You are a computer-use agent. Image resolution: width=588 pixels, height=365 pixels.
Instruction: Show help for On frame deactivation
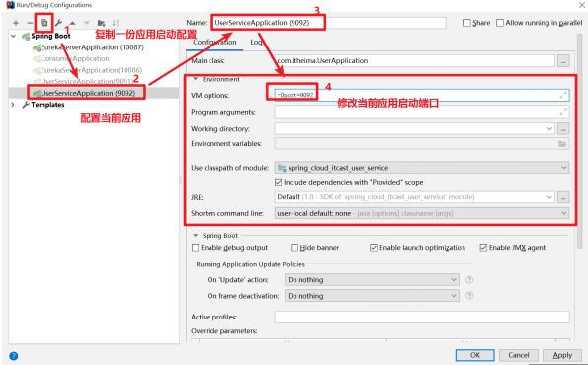tap(469, 296)
